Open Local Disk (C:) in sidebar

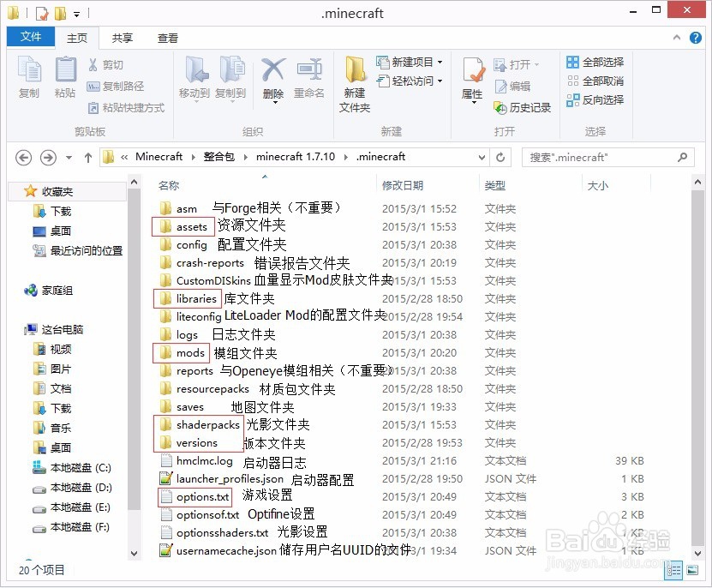(x=72, y=468)
